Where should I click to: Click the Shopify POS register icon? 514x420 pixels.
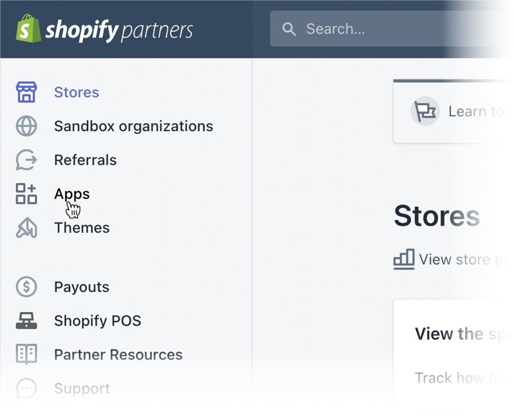pos(26,321)
